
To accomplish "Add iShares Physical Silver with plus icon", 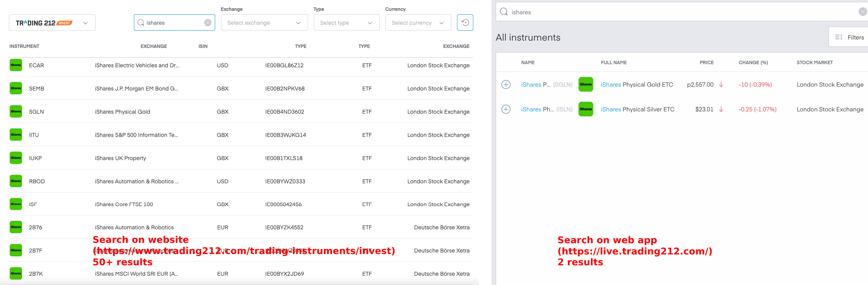I will tap(506, 109).
